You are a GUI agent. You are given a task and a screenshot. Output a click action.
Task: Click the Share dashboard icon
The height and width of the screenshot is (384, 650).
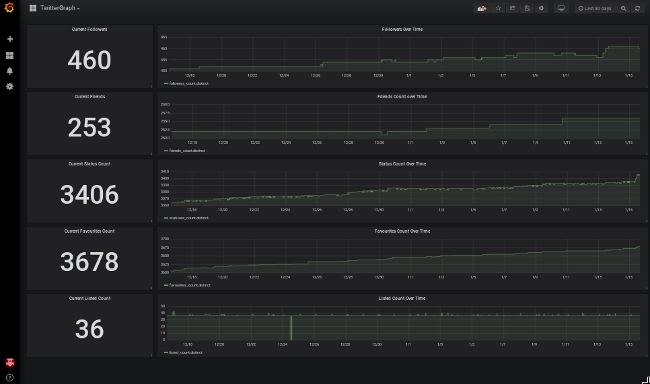point(512,8)
